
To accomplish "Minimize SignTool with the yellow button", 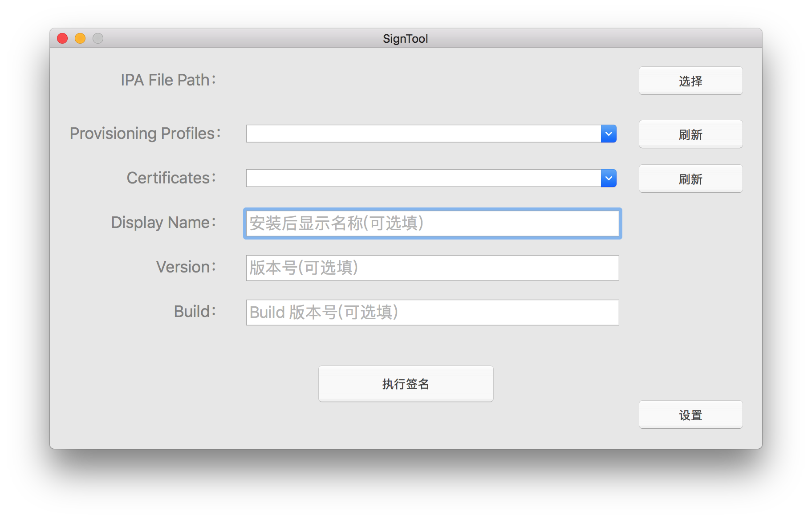I will tap(80, 38).
